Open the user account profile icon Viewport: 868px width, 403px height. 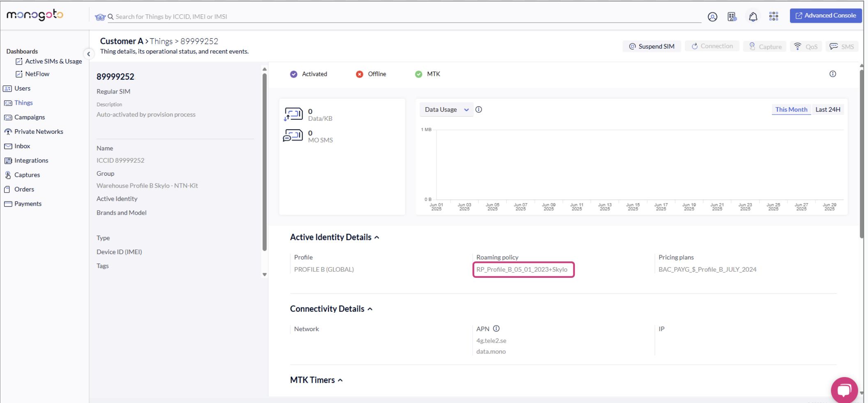pyautogui.click(x=712, y=16)
